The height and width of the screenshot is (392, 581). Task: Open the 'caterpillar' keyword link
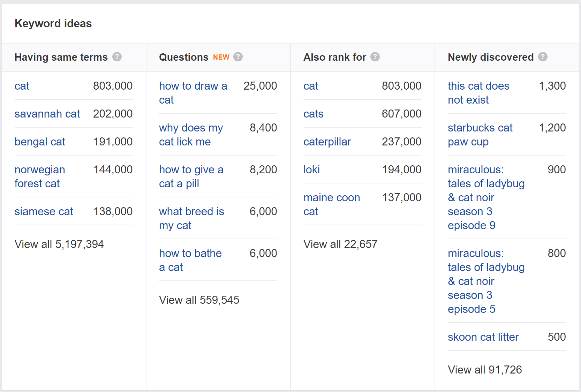tap(327, 142)
